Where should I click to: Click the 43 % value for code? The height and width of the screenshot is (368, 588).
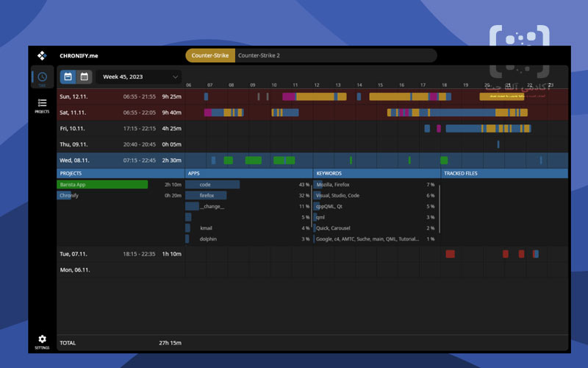coord(304,185)
